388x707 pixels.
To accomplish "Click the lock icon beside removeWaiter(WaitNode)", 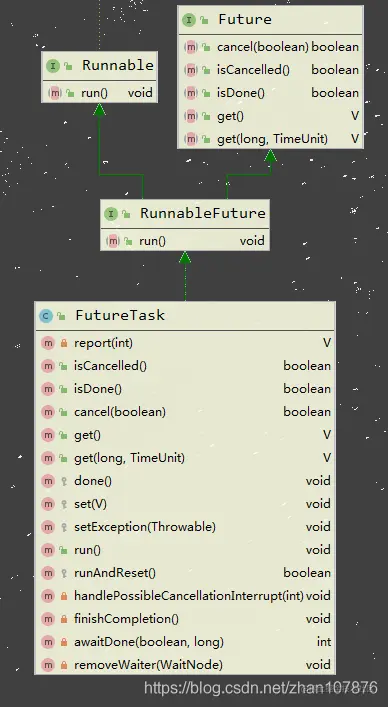I will (64, 666).
